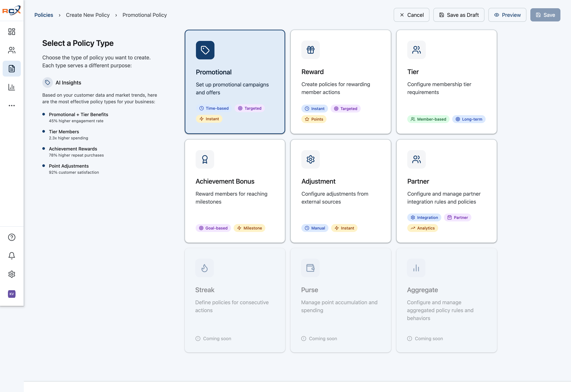Navigate to Policies via the breadcrumb

pyautogui.click(x=43, y=15)
